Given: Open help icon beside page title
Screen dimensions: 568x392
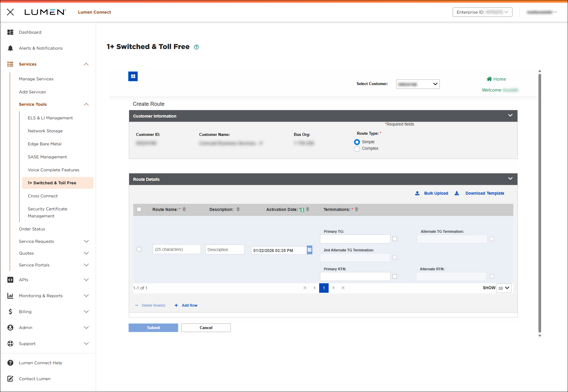Looking at the screenshot, I should click(196, 47).
